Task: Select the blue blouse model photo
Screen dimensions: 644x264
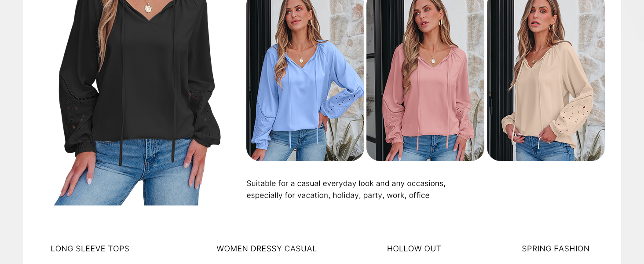Action: tap(305, 80)
